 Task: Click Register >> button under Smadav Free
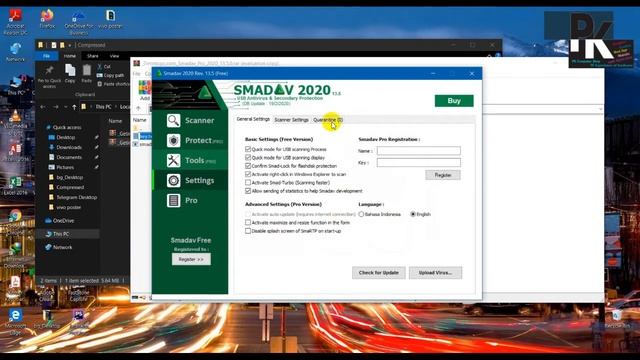191,259
